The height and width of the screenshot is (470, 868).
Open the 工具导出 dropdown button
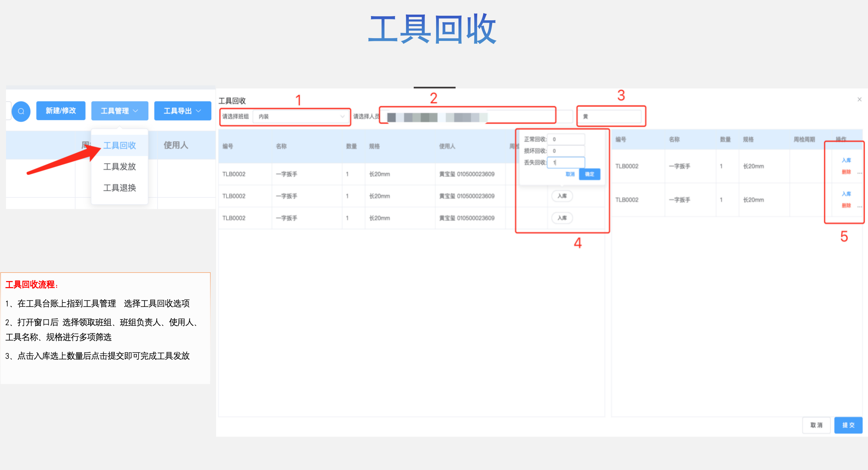point(182,111)
